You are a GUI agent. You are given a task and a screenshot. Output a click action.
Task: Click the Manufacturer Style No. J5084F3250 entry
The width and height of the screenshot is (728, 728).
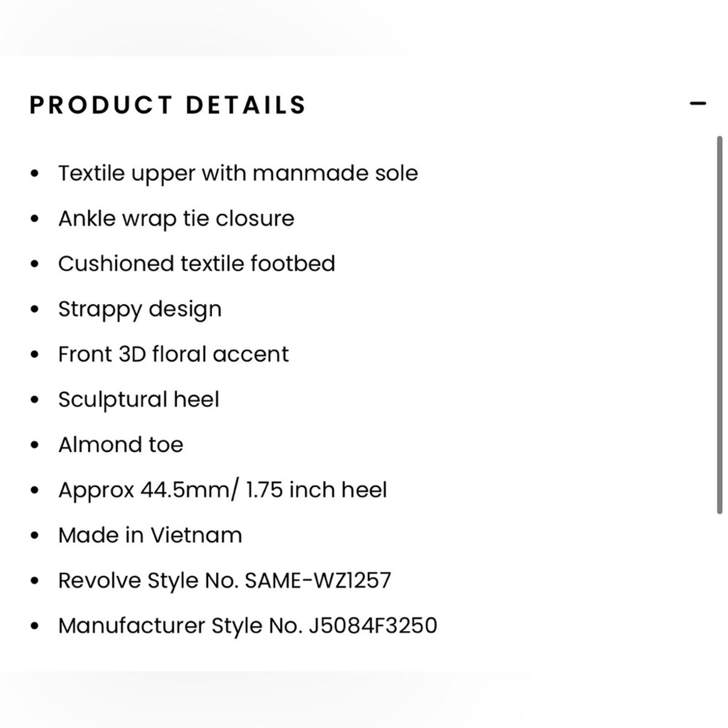click(248, 625)
